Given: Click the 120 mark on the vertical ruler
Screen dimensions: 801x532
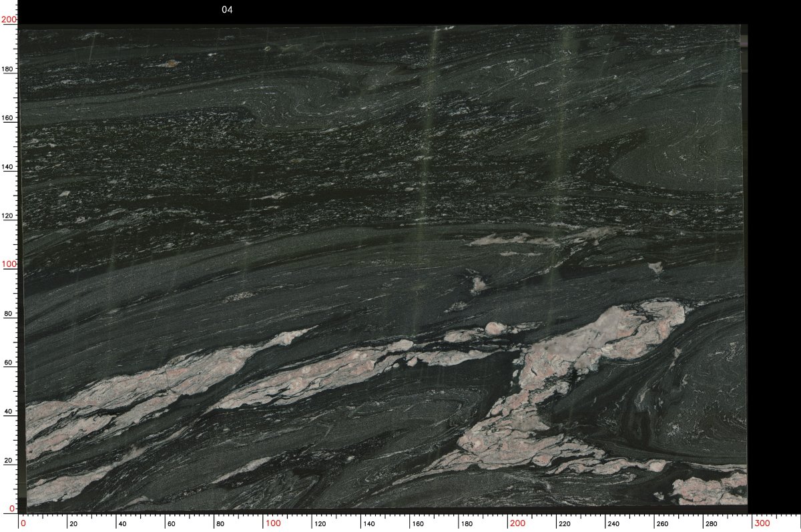Looking at the screenshot, I should (9, 216).
